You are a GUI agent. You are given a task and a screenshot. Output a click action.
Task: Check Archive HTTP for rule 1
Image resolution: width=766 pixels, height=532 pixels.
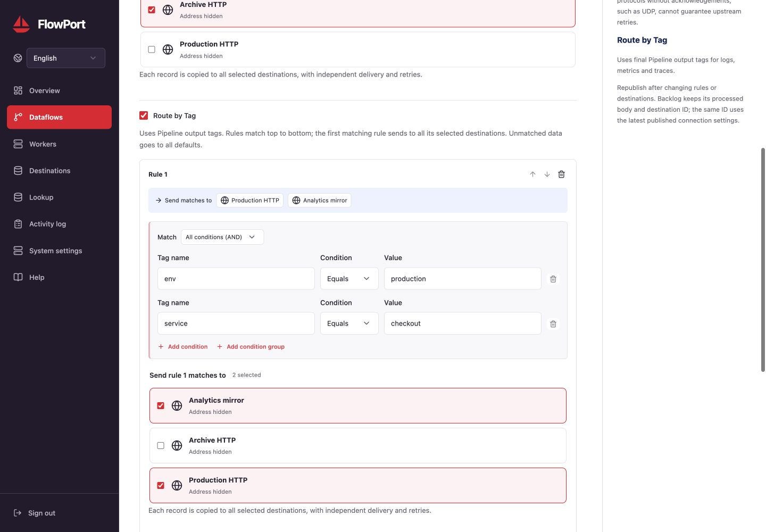(161, 446)
